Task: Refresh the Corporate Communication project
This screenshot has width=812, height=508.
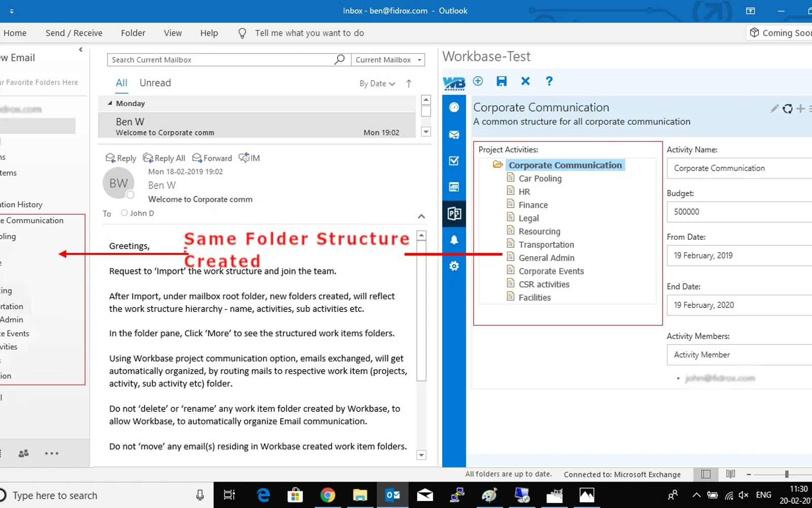Action: [x=787, y=108]
